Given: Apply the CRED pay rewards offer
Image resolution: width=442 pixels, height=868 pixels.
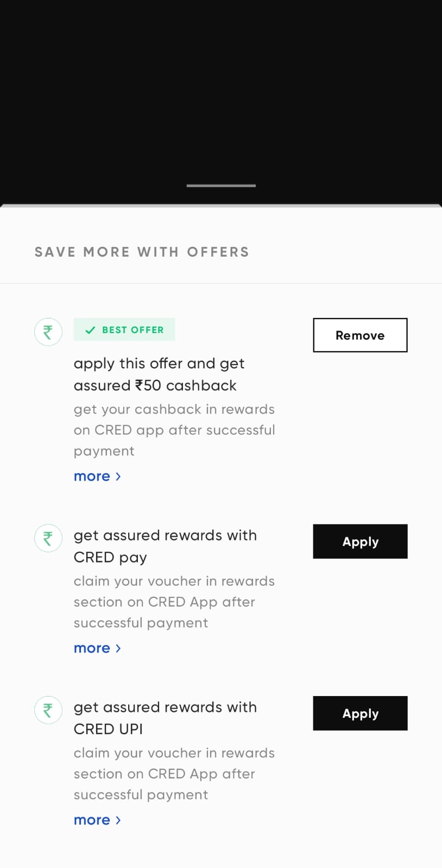Looking at the screenshot, I should point(360,541).
